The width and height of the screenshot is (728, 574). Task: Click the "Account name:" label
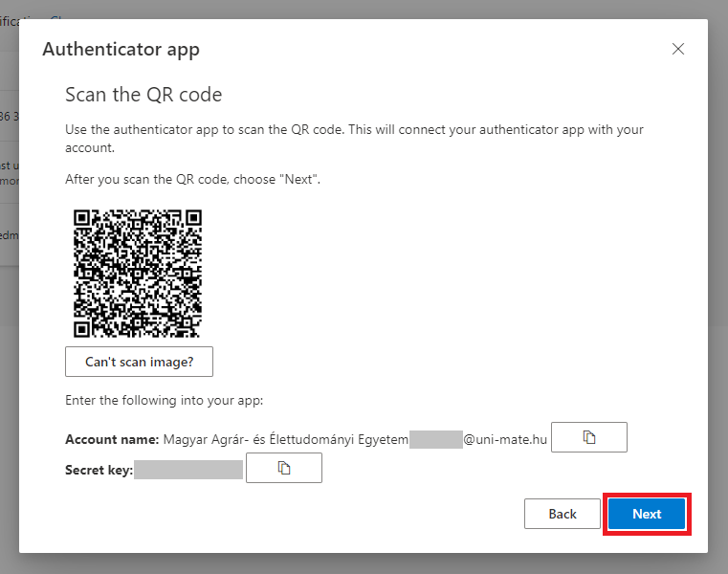click(111, 439)
